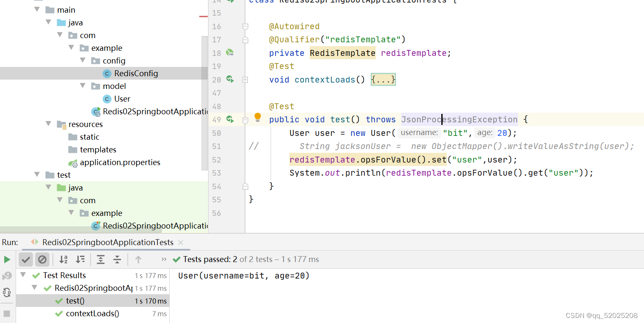This screenshot has height=323, width=644.
Task: Open Redis02SpringbootApplicationTests file in test tree
Action: click(150, 226)
